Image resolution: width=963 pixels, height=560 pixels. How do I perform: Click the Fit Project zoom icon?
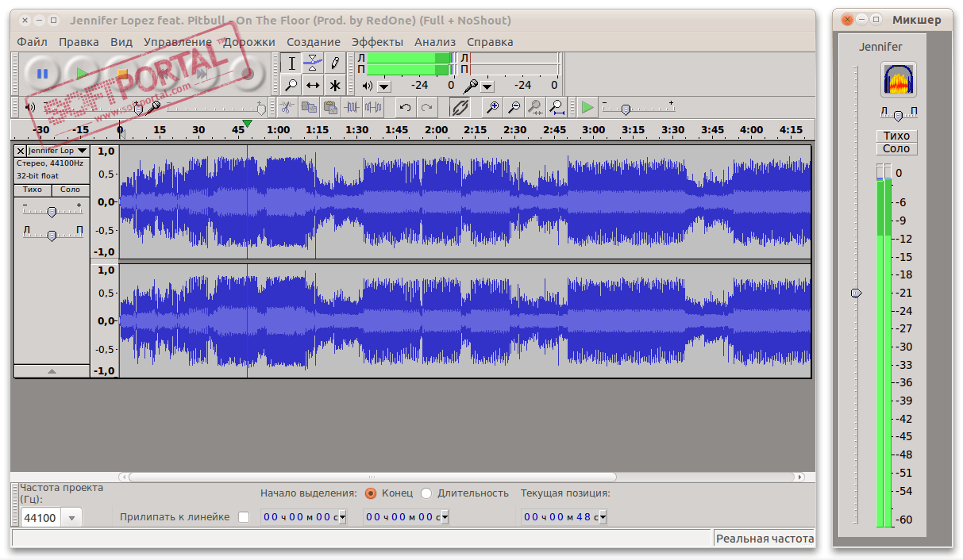[557, 107]
